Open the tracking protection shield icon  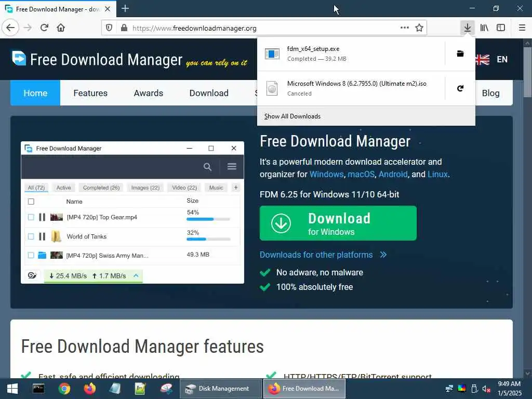(109, 28)
